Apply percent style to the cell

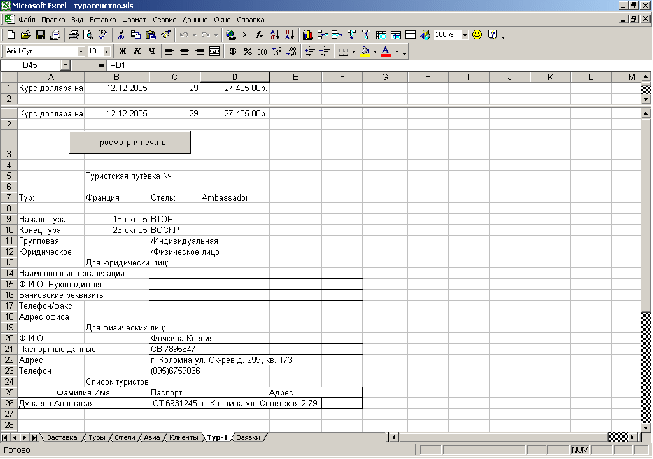click(248, 51)
